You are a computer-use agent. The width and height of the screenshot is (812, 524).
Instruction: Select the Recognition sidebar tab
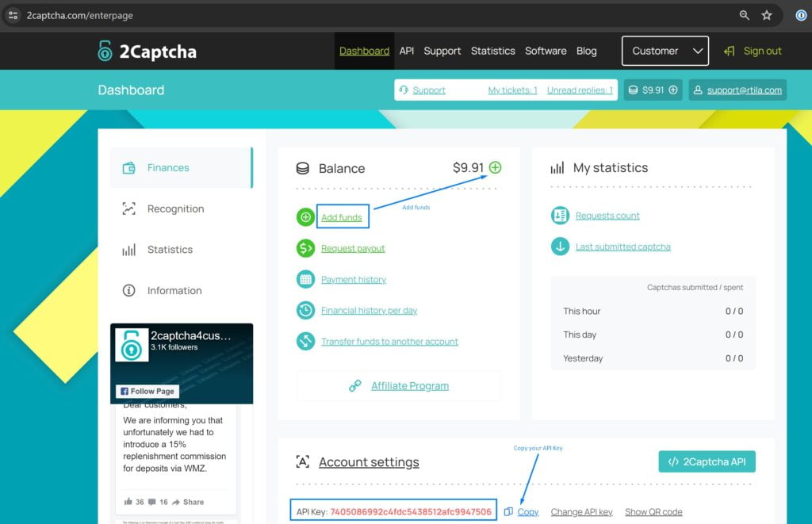(x=182, y=208)
